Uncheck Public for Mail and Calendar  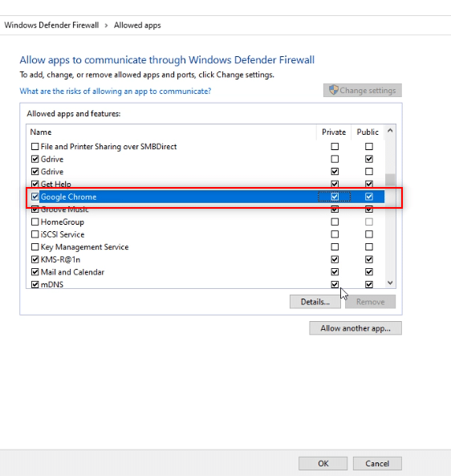(x=369, y=272)
